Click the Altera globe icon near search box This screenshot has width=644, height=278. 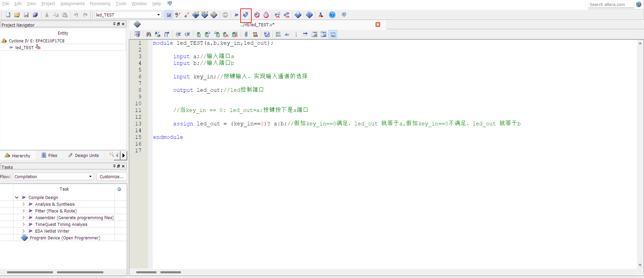pos(639,4)
